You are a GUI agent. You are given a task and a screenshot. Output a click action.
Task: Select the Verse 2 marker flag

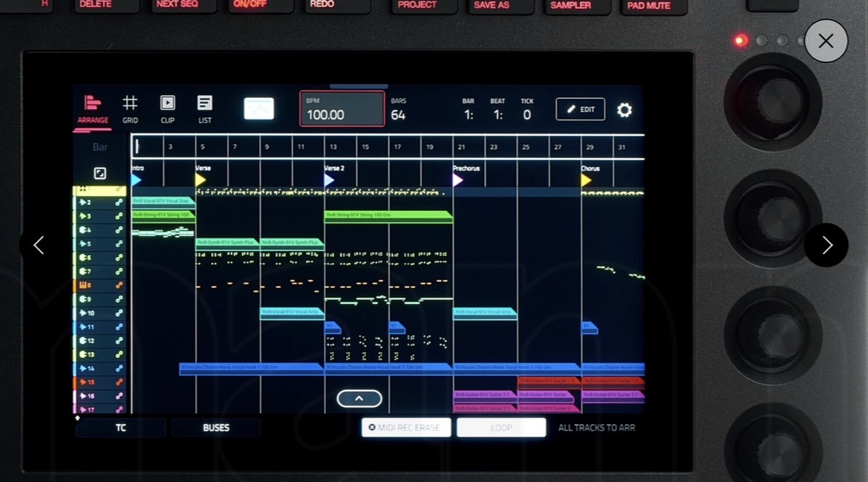(x=329, y=180)
